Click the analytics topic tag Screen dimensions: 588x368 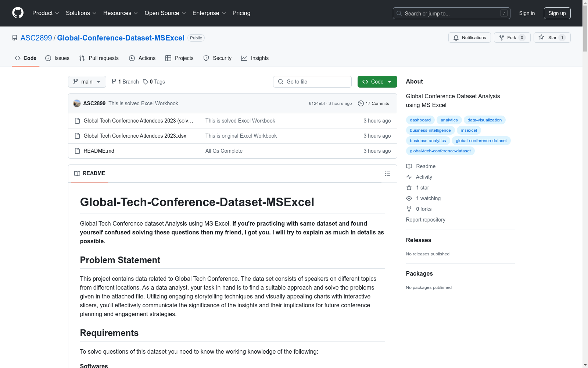(449, 120)
